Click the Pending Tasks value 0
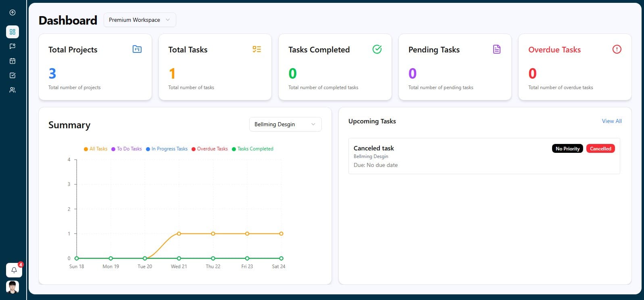The height and width of the screenshot is (300, 644). (413, 73)
